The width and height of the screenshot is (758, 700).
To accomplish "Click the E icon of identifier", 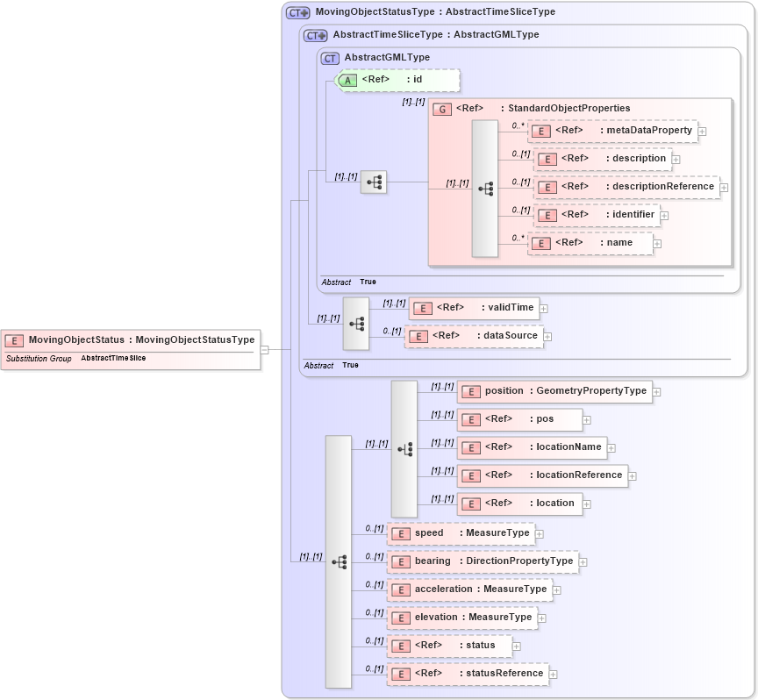I will [547, 216].
